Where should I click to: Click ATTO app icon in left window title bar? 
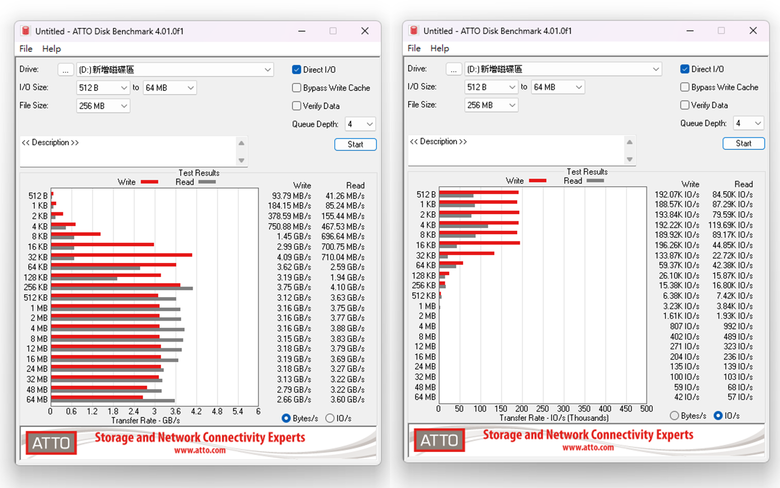[25, 31]
